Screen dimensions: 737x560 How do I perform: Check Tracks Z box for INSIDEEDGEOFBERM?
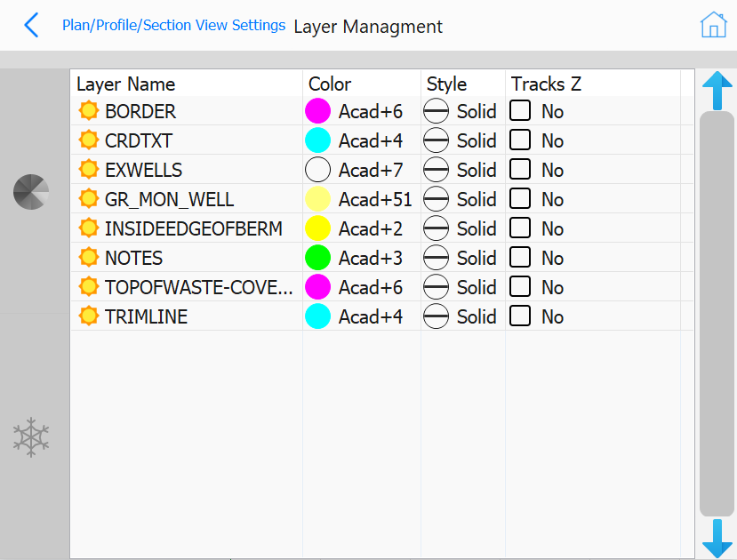(520, 228)
